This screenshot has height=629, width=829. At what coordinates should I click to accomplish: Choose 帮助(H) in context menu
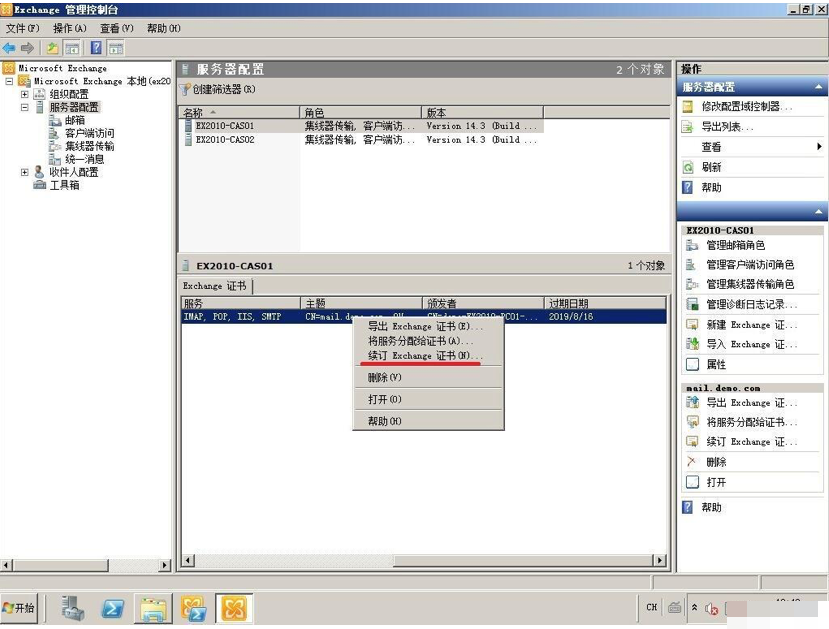[428, 421]
